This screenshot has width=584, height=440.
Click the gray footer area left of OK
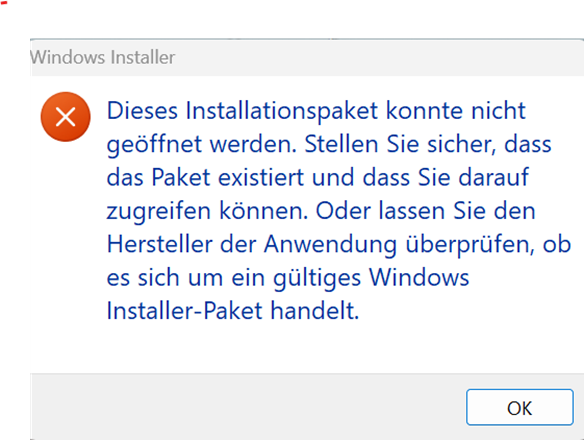[246, 407]
